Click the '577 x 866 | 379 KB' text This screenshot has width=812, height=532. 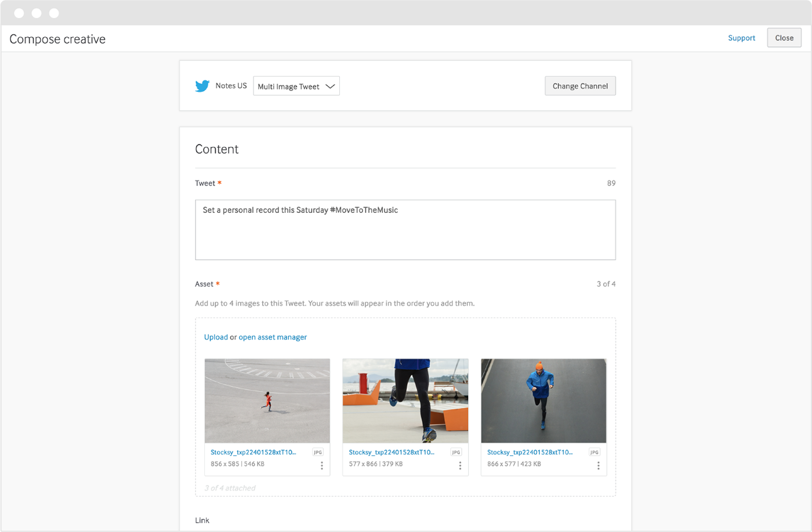376,464
